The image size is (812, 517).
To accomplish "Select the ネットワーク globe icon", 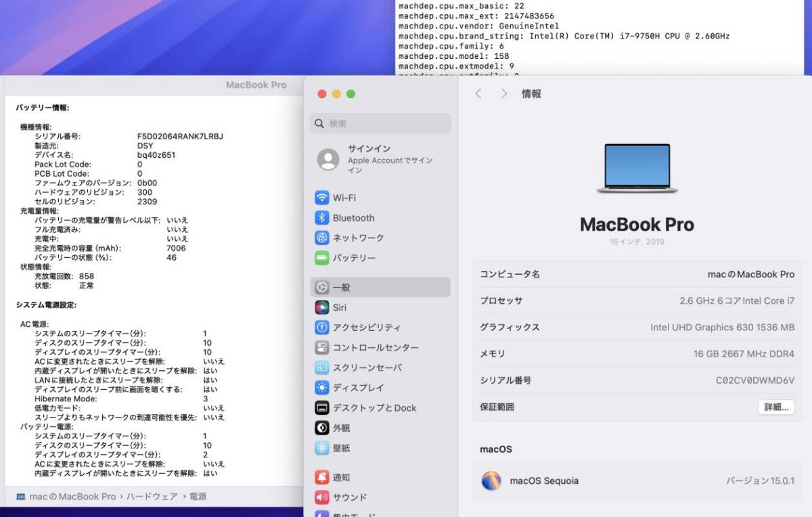I will (322, 238).
